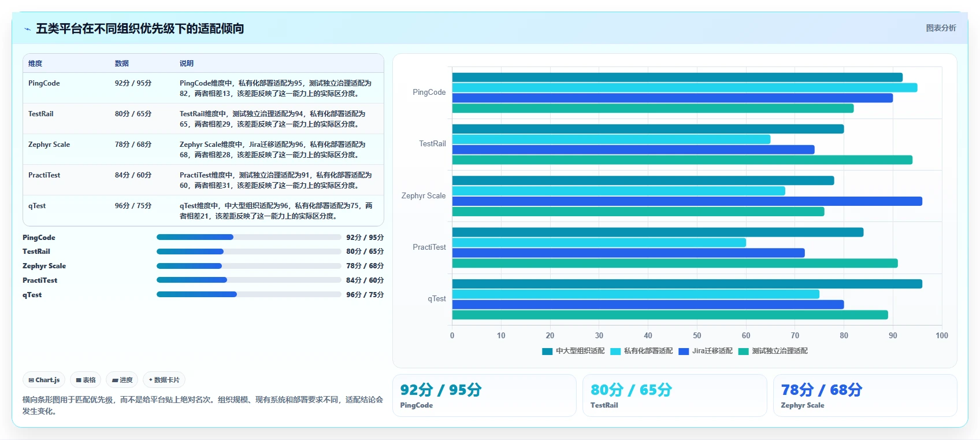
Task: Click the Jira迁移适配 legend color swatch
Action: pos(684,351)
